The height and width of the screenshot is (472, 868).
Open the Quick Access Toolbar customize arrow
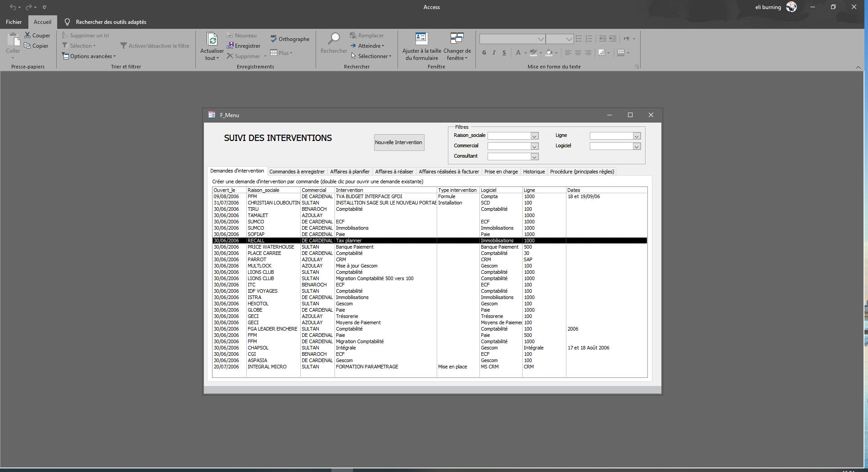[44, 7]
